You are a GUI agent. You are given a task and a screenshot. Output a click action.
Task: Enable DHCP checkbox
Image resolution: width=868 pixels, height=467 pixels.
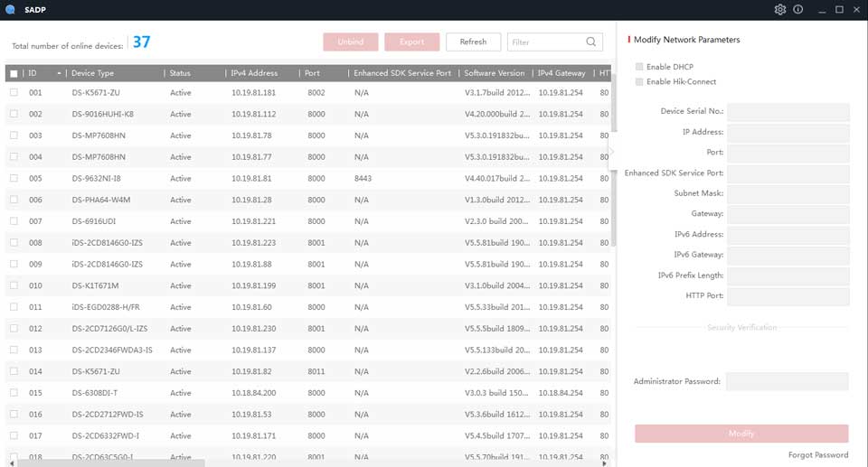pyautogui.click(x=640, y=67)
